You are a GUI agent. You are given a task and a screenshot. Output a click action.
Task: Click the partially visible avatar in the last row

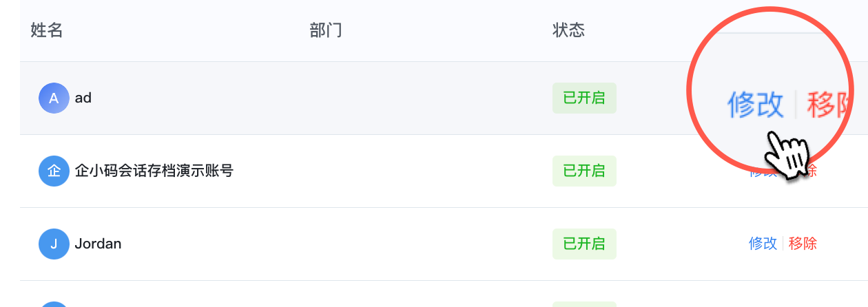point(54,304)
